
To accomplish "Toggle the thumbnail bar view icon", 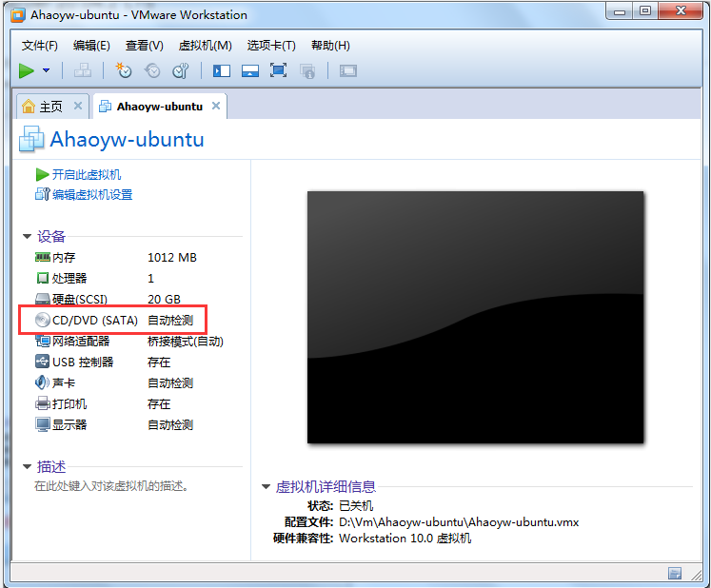I will click(x=249, y=70).
